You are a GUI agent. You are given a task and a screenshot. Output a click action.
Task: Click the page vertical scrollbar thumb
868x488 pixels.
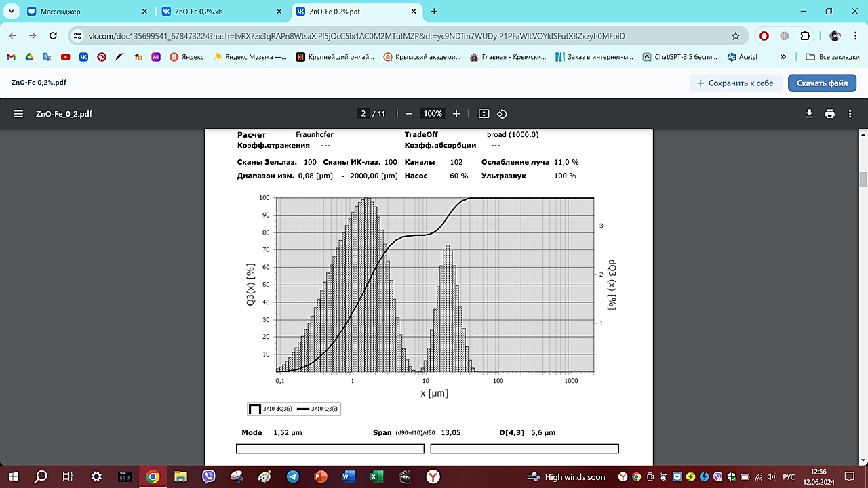click(863, 180)
